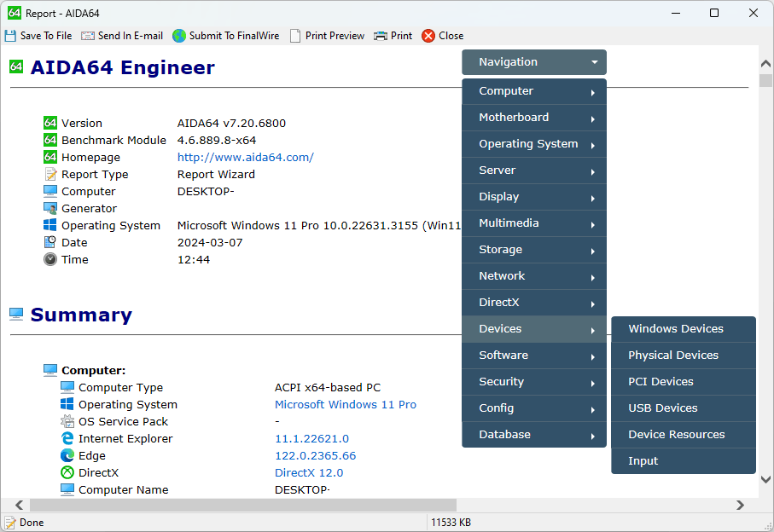This screenshot has width=774, height=532.
Task: Click the AIDA64 logo beside the heading
Action: pyautogui.click(x=15, y=66)
